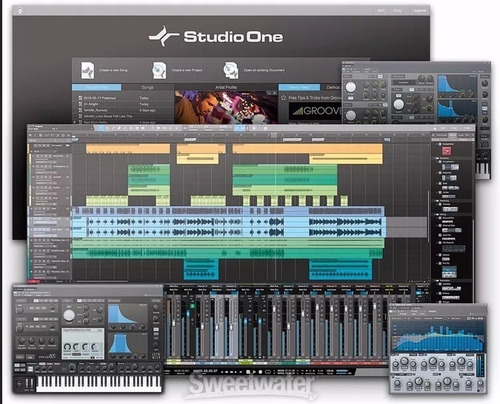This screenshot has height=404, width=500.
Task: Click the Create a new Song icon
Action: (x=88, y=70)
